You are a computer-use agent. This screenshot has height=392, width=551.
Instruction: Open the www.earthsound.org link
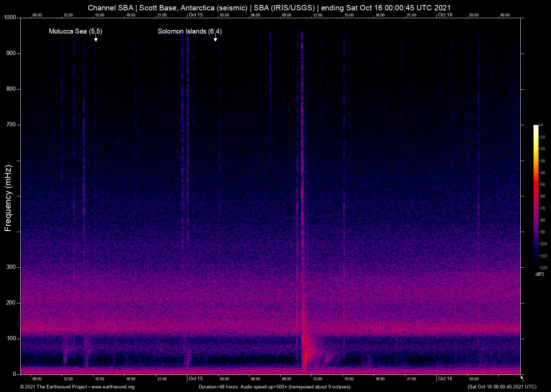pyautogui.click(x=113, y=387)
